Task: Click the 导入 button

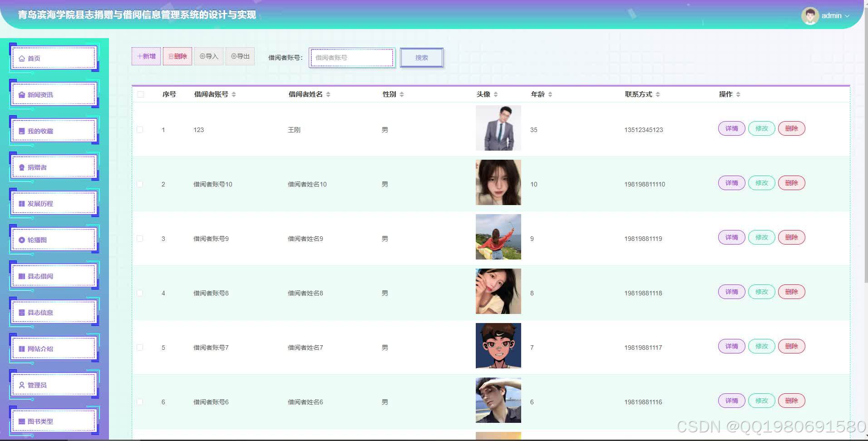Action: point(209,56)
